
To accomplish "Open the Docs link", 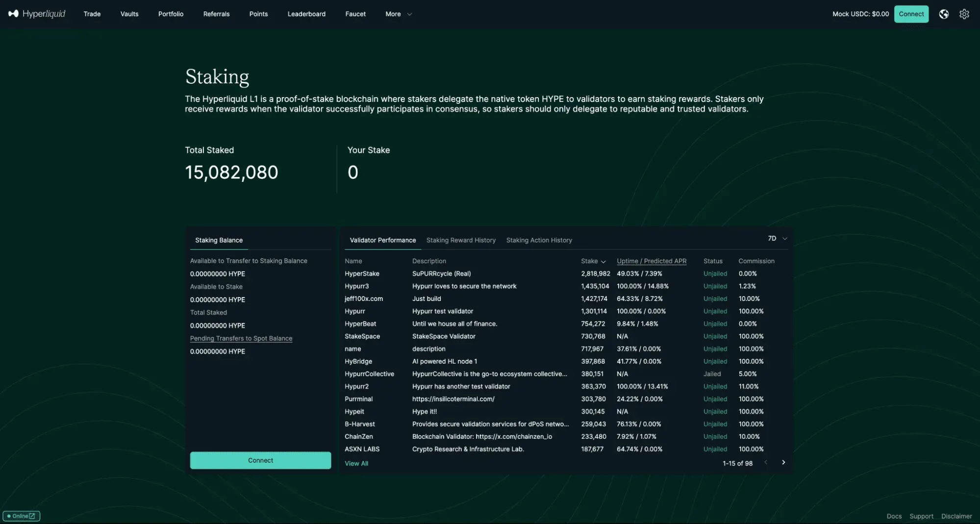I will 894,516.
